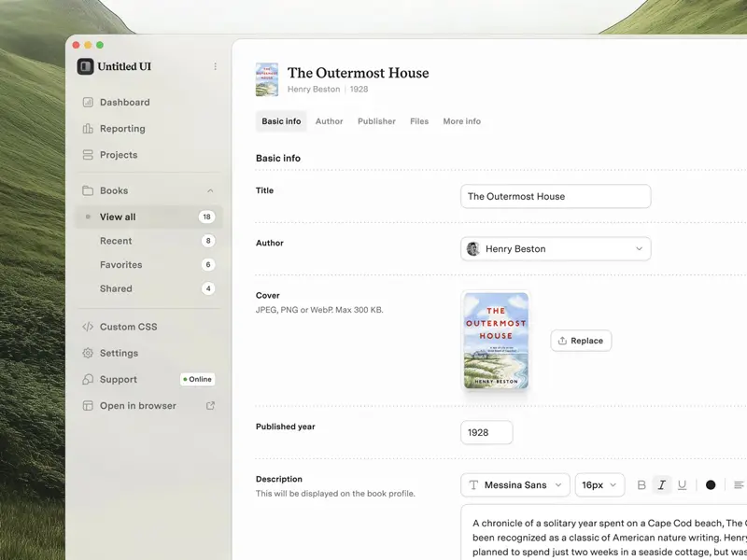This screenshot has height=560, width=747.
Task: Disable italic formatting on the description text
Action: (662, 484)
